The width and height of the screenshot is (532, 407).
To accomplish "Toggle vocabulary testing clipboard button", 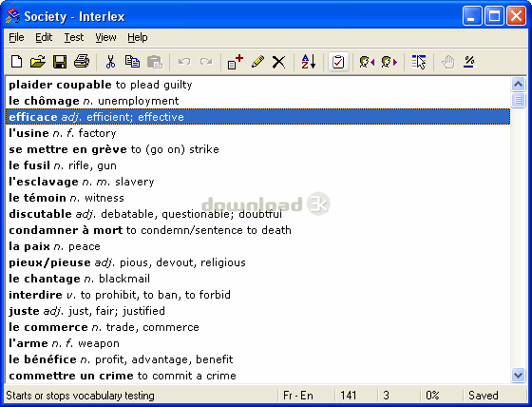I will point(338,62).
